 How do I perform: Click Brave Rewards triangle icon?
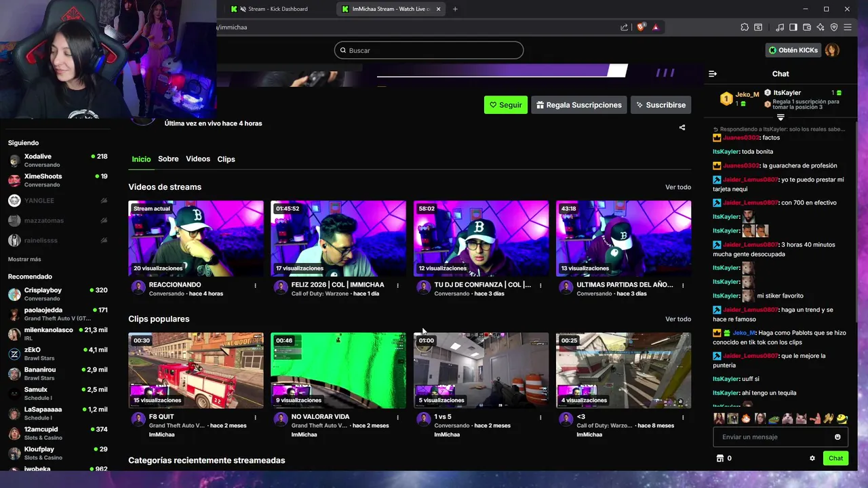point(655,27)
